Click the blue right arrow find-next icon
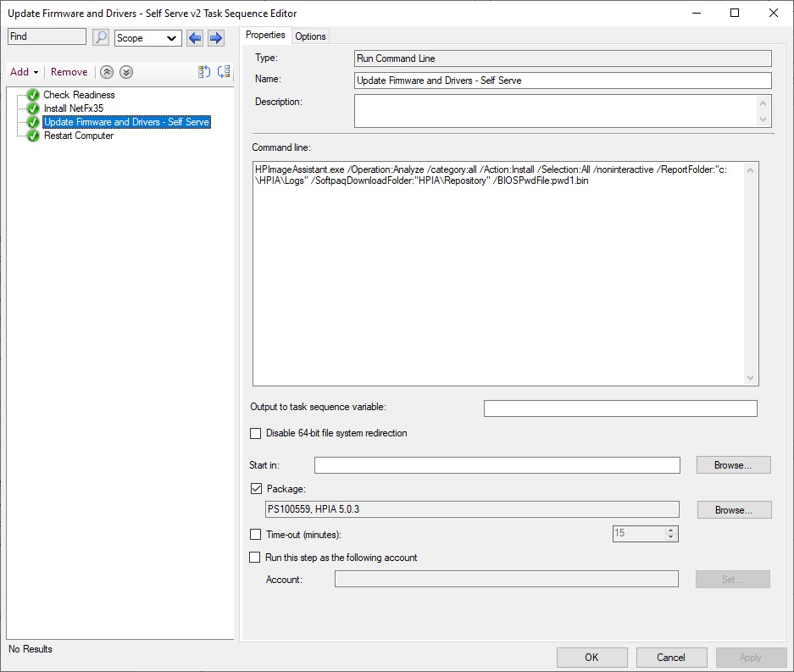The image size is (794, 672). 216,37
